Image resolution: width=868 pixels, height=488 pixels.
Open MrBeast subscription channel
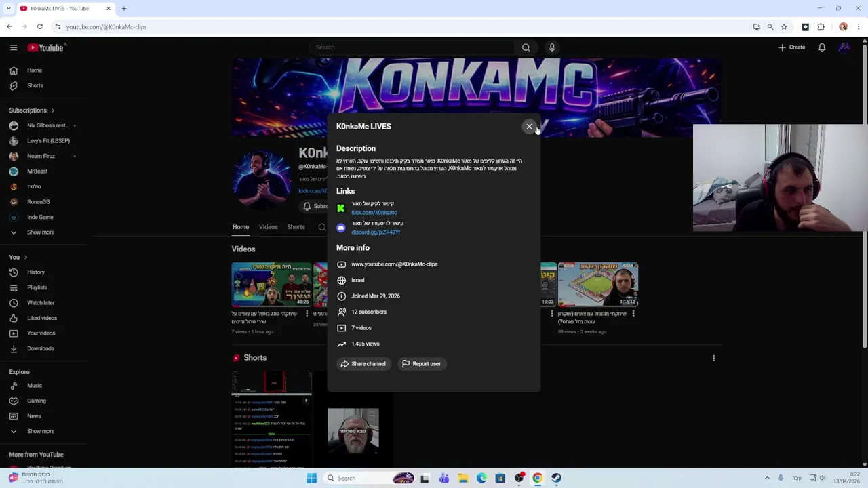(x=43, y=171)
